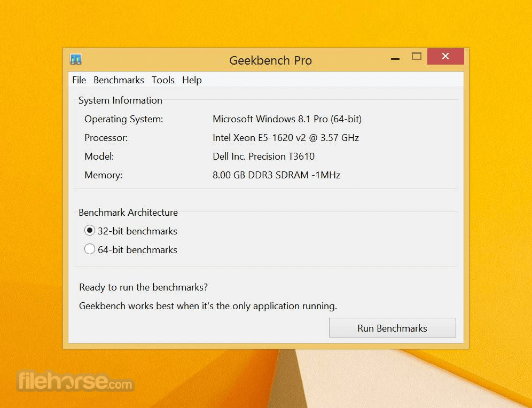Viewport: 532px width, 408px height.
Task: Click 'Ready to run the benchmarks?' text
Action: (x=143, y=287)
